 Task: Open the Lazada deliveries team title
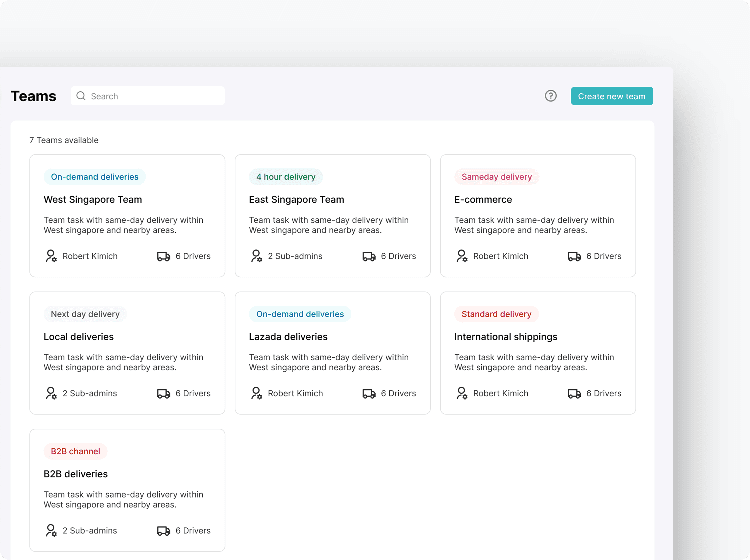(288, 337)
